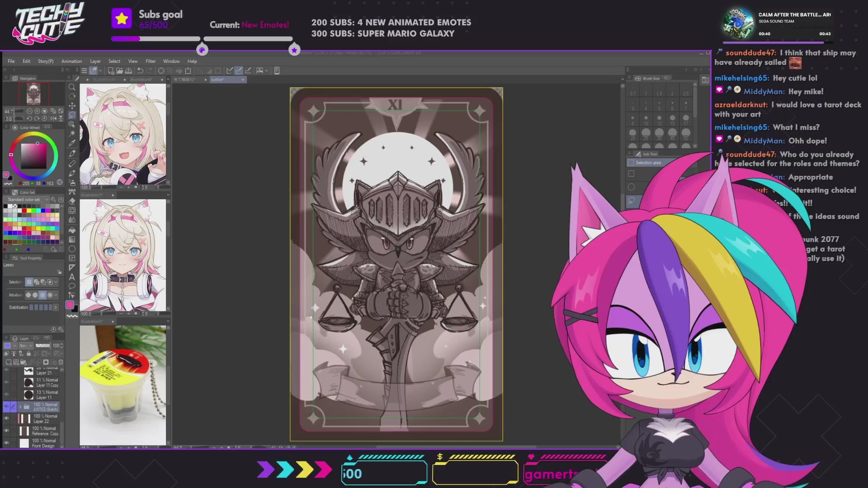
Task: Open the canvas tab list chevron
Action: (623, 79)
